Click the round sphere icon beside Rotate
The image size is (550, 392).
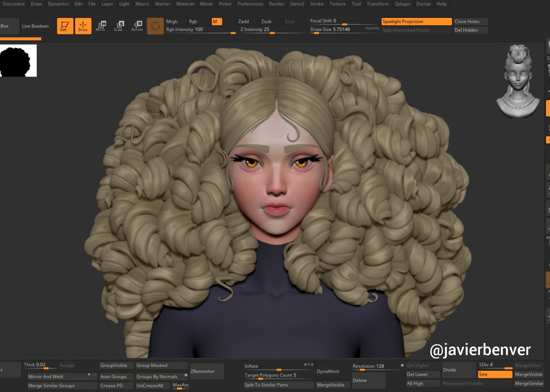pos(155,26)
